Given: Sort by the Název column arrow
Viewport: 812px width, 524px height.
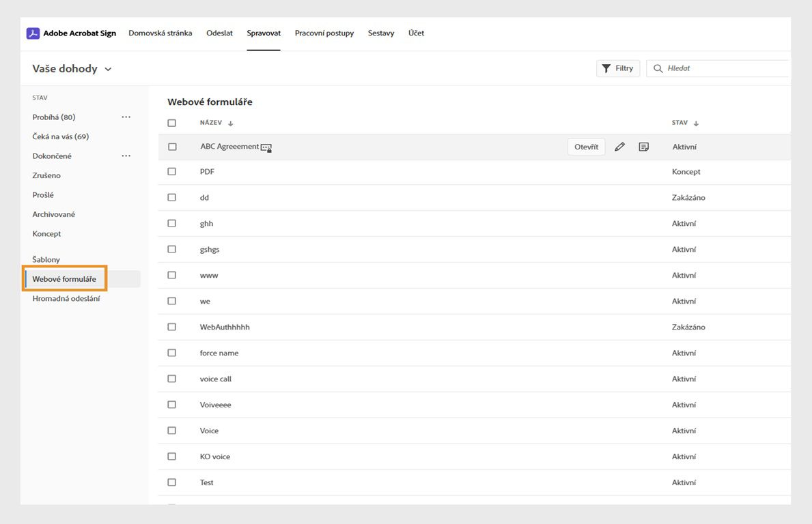Looking at the screenshot, I should click(x=231, y=123).
